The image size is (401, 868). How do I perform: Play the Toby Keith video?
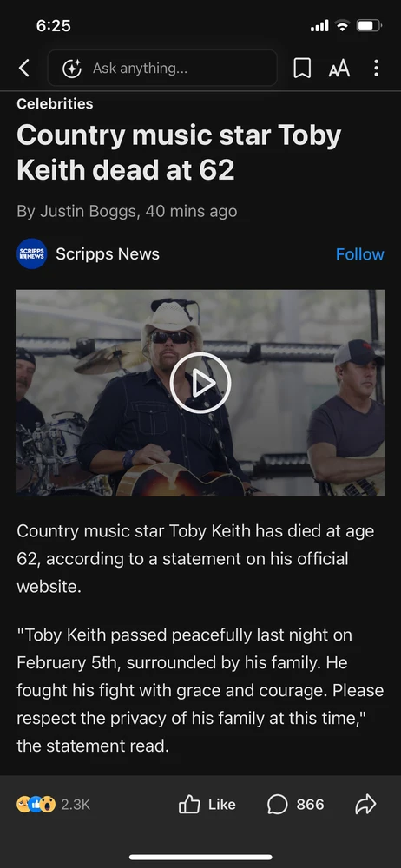[200, 383]
